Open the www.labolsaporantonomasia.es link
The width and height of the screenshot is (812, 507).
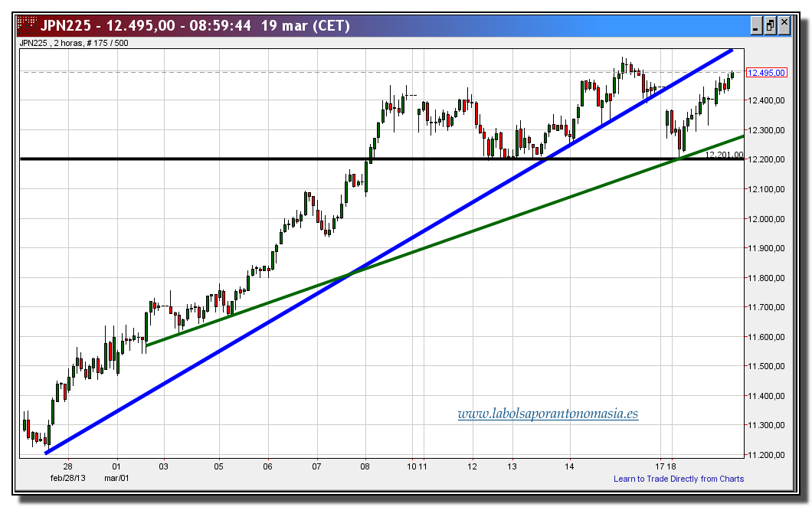tap(548, 414)
